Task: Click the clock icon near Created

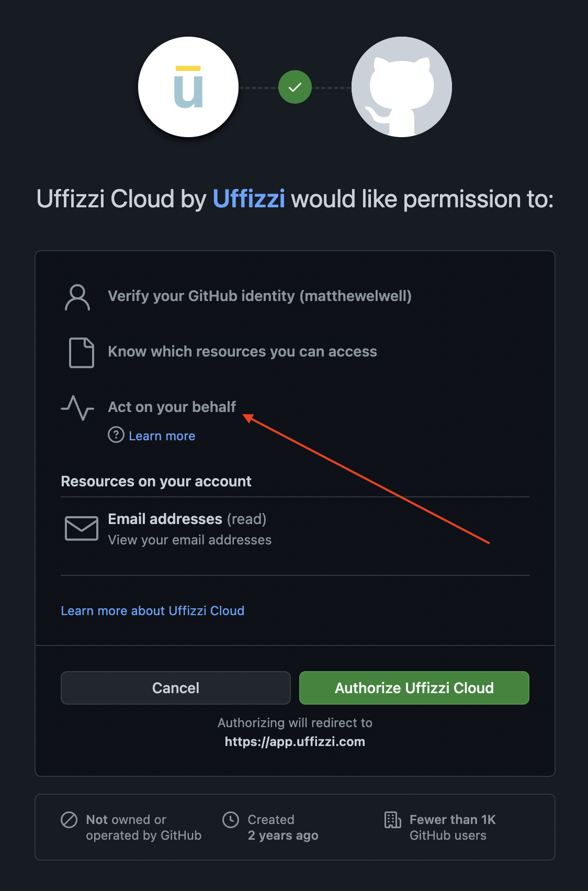Action: pyautogui.click(x=231, y=820)
